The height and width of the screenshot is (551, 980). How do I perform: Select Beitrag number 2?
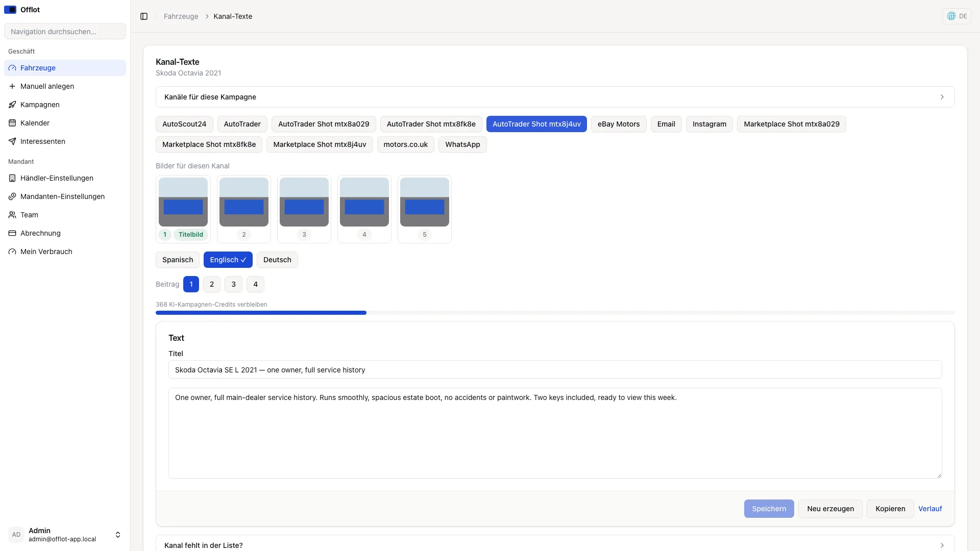(x=212, y=284)
